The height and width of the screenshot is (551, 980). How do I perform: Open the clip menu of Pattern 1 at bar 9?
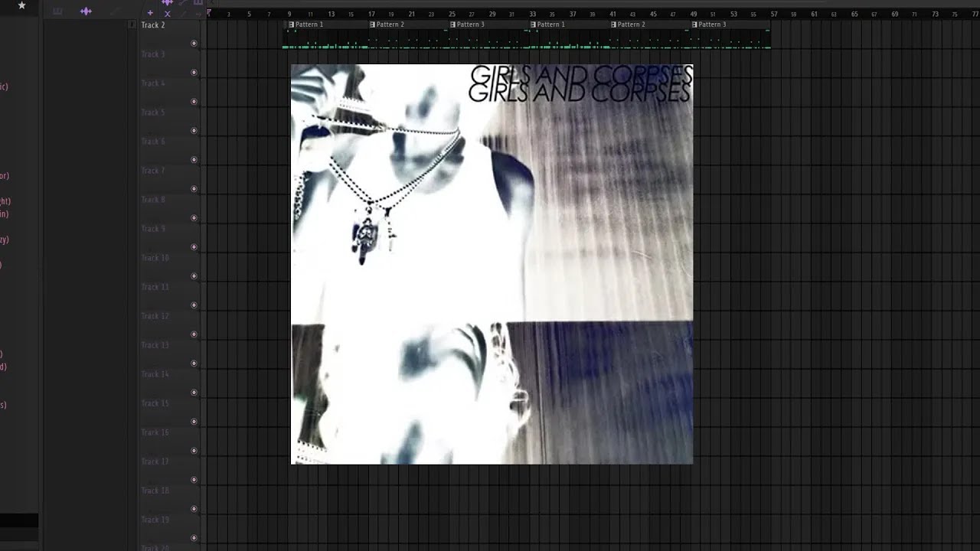tap(292, 24)
